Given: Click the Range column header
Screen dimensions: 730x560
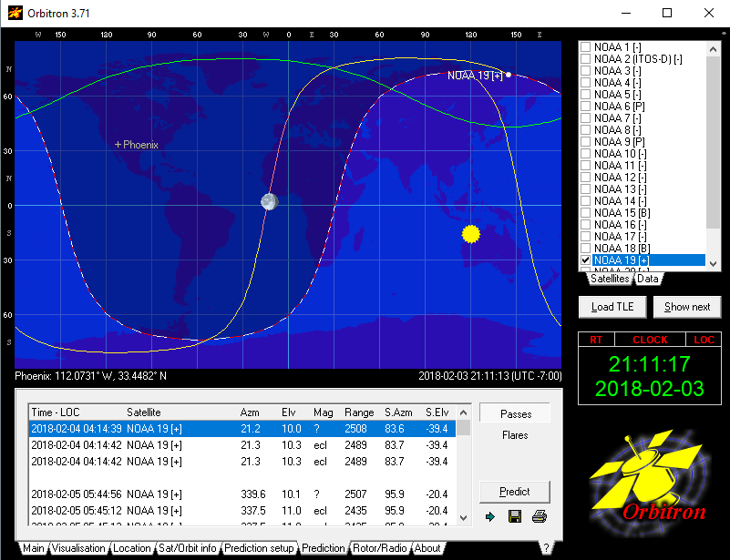Looking at the screenshot, I should click(x=359, y=412).
